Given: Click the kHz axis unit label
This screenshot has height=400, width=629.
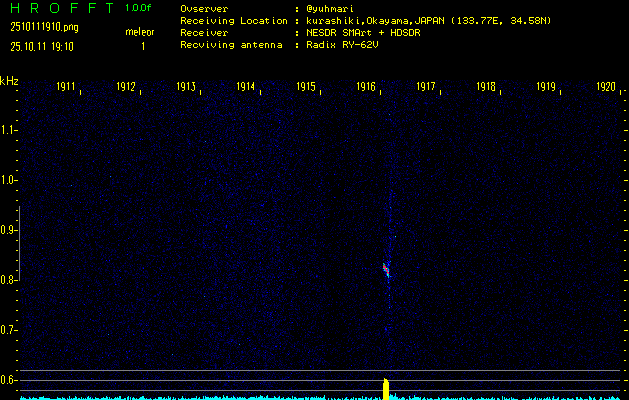Looking at the screenshot, I should (9, 81).
